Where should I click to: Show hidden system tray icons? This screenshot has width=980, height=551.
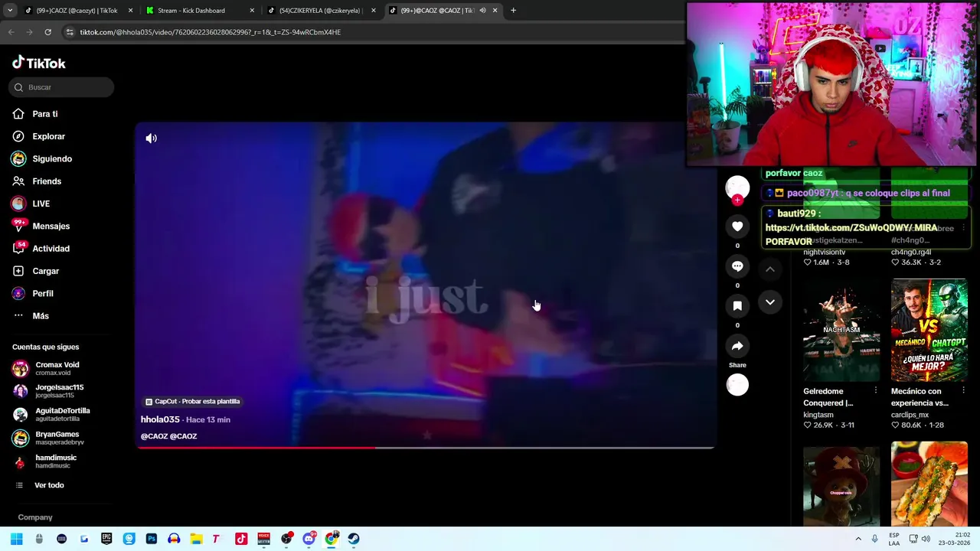tap(858, 539)
